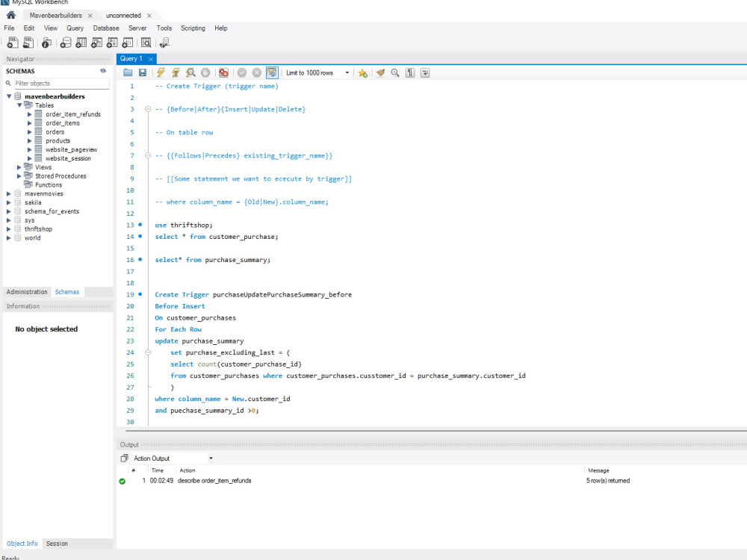
Task: Beautify the SQL with broom icon
Action: [380, 73]
